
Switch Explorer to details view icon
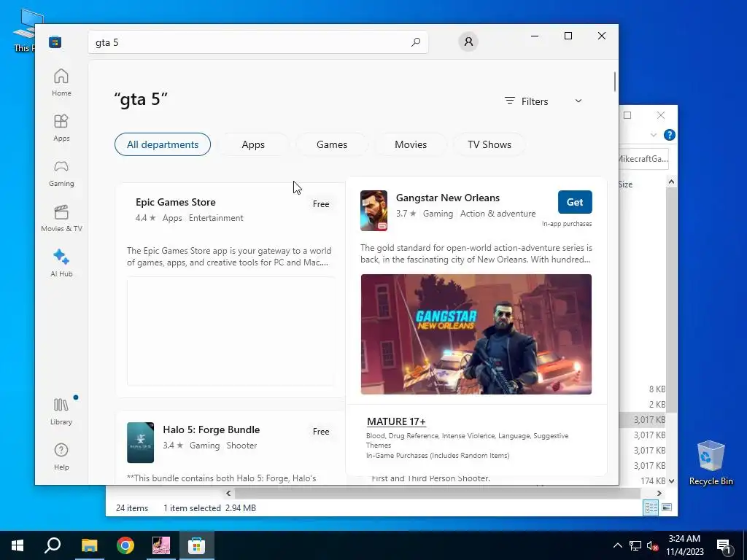point(651,507)
